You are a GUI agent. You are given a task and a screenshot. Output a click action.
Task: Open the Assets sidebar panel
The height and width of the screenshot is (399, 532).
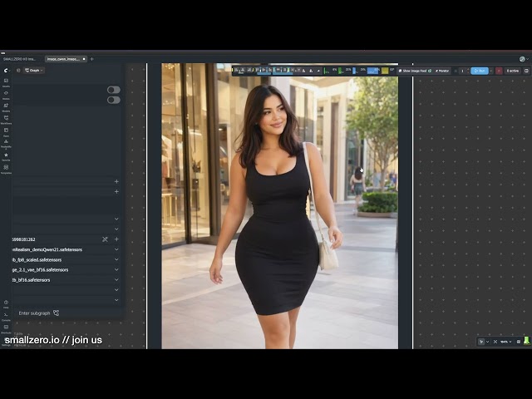coord(6,82)
